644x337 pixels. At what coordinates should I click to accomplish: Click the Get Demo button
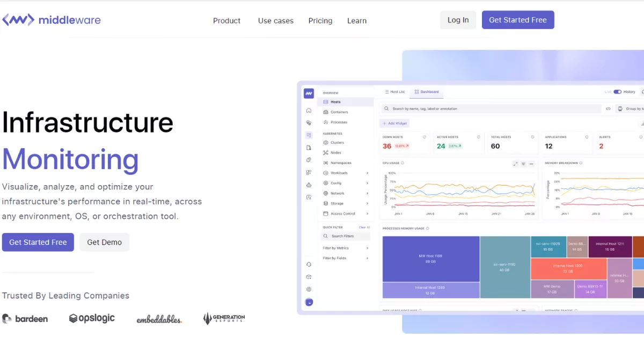click(105, 243)
